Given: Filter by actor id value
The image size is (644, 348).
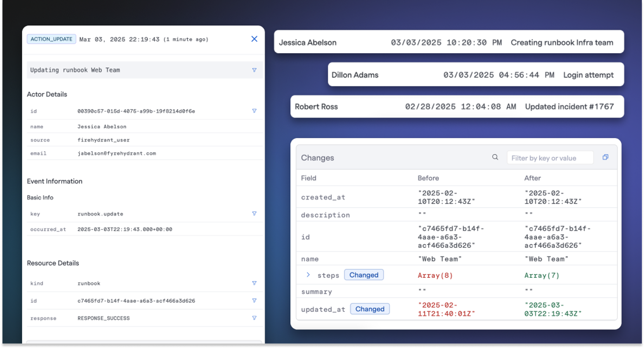Looking at the screenshot, I should (x=254, y=111).
